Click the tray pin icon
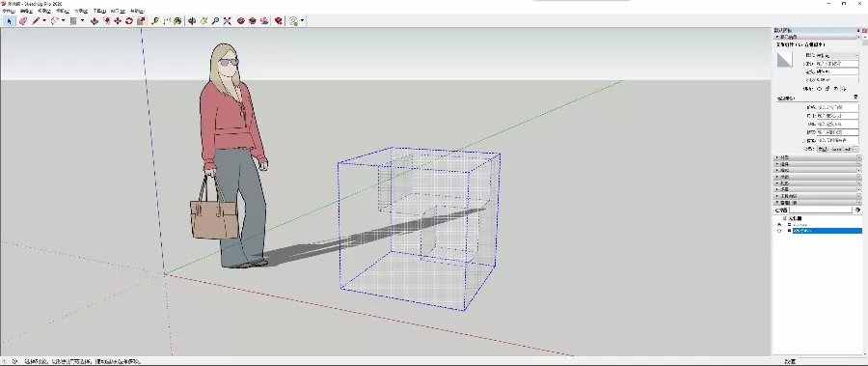Image resolution: width=868 pixels, height=366 pixels. pos(858,31)
